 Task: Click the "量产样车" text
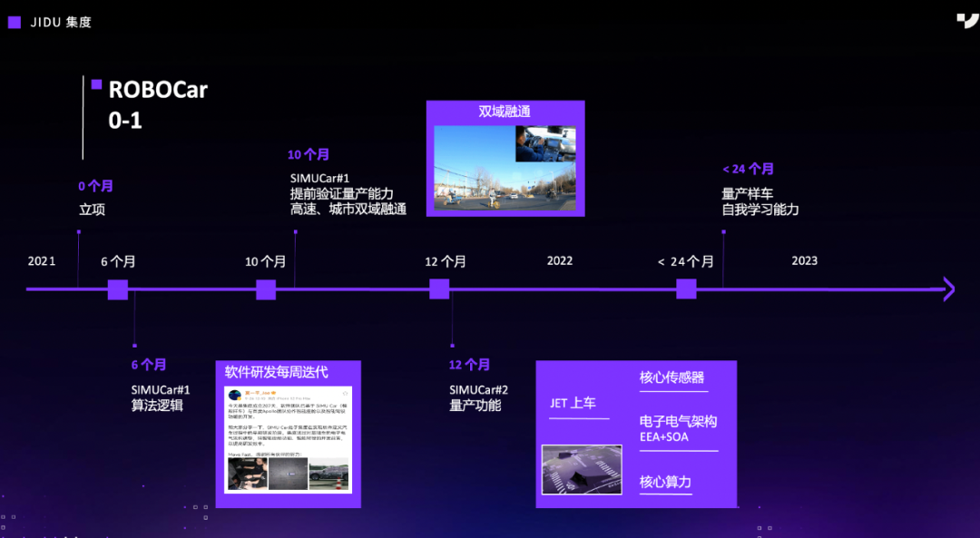tap(748, 194)
